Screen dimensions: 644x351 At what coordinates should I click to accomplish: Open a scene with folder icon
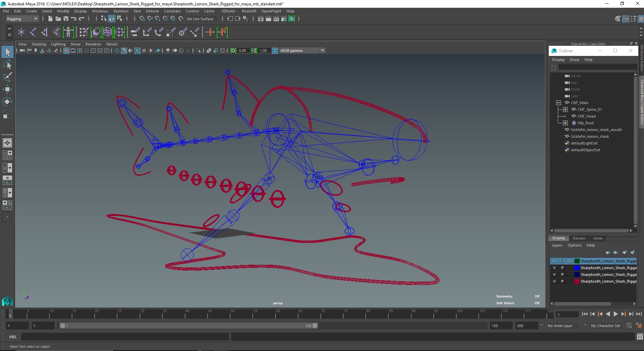tap(58, 19)
